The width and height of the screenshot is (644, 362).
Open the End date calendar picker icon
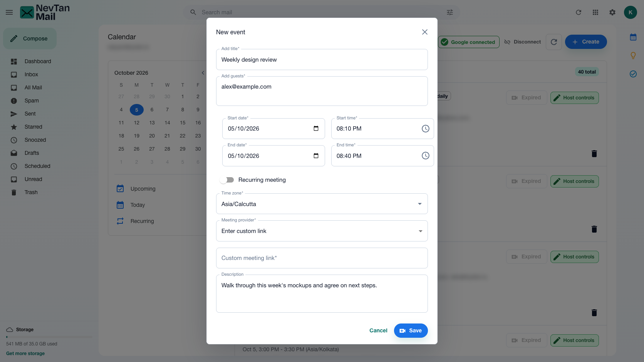tap(316, 156)
